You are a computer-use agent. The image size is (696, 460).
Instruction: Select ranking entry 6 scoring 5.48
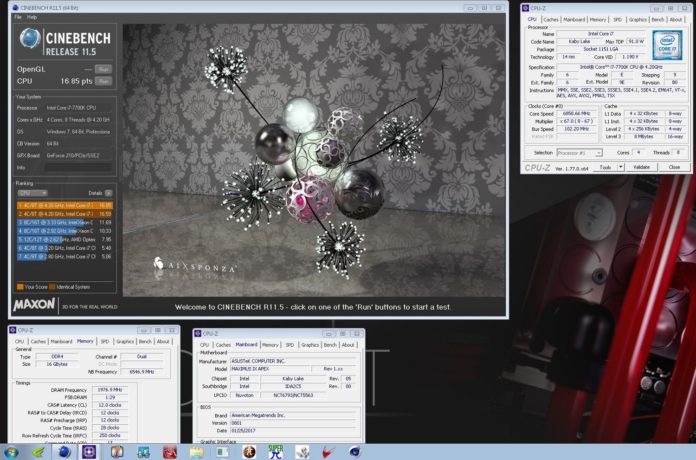pos(65,248)
